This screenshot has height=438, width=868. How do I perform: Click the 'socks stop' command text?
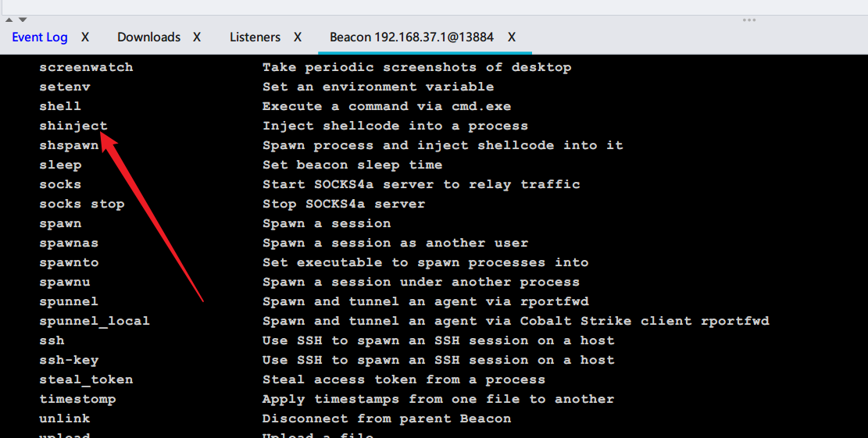click(x=82, y=204)
